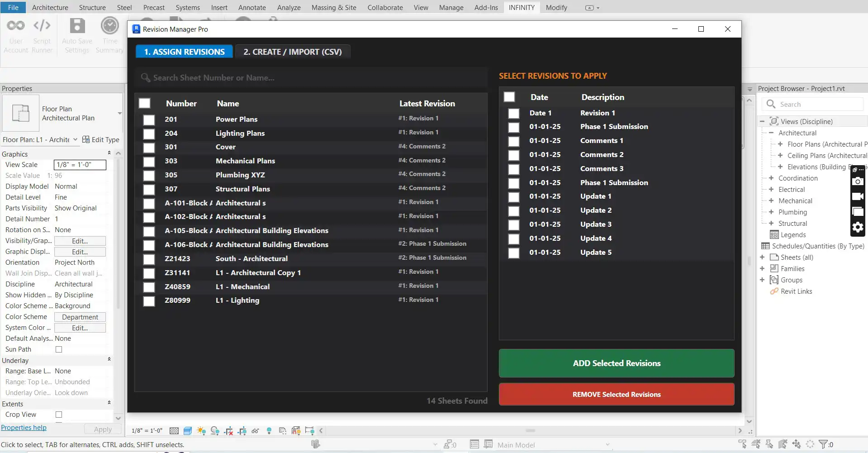Click the horizontal scrollbar thumb below the view
This screenshot has width=868, height=453.
[x=530, y=431]
